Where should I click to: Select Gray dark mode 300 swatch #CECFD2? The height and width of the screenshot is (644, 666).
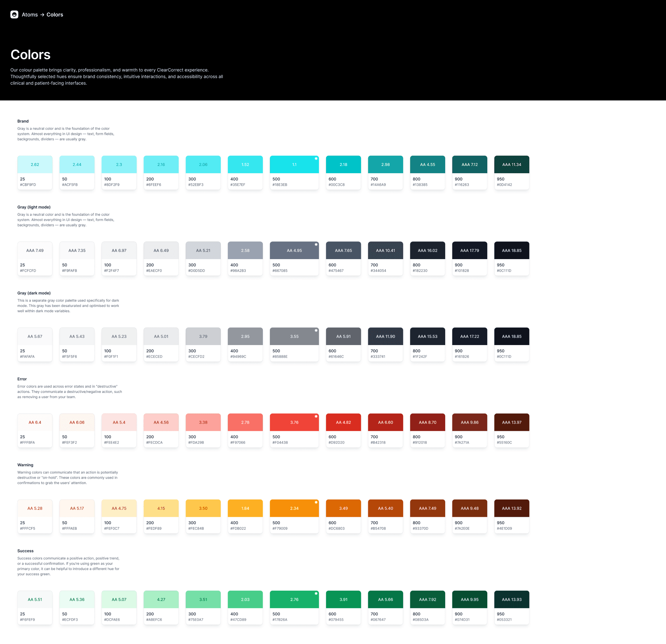203,336
